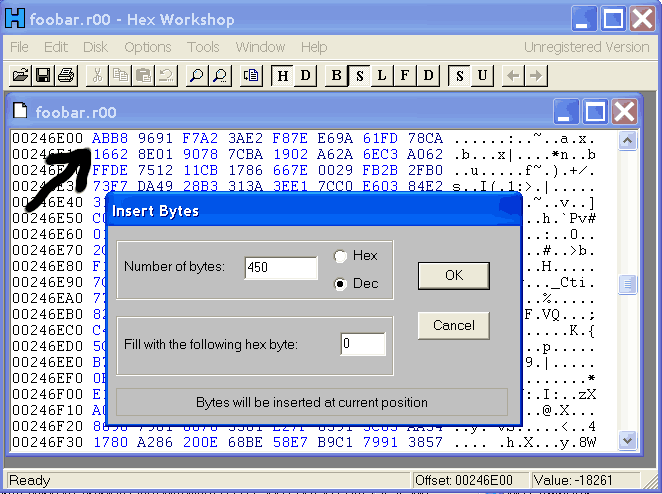Open the Options menu

pyautogui.click(x=148, y=47)
